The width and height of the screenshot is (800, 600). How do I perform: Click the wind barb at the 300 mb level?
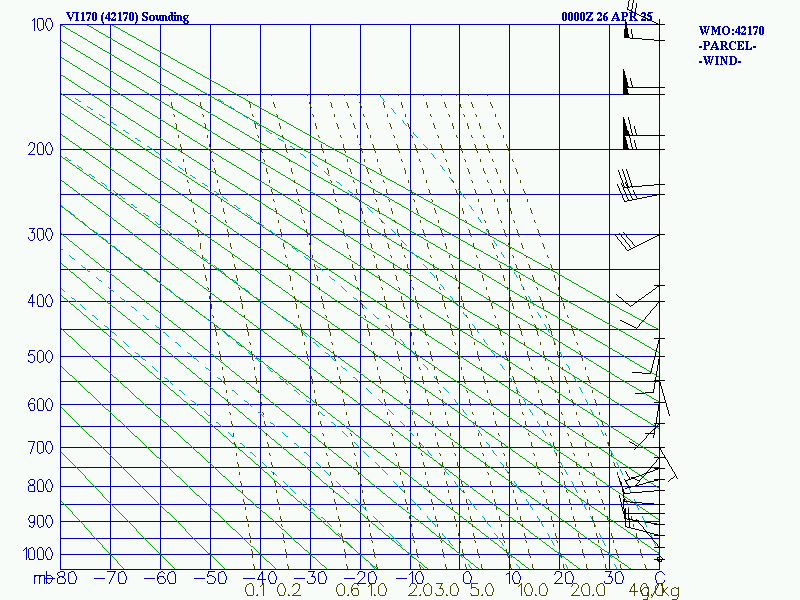(638, 241)
